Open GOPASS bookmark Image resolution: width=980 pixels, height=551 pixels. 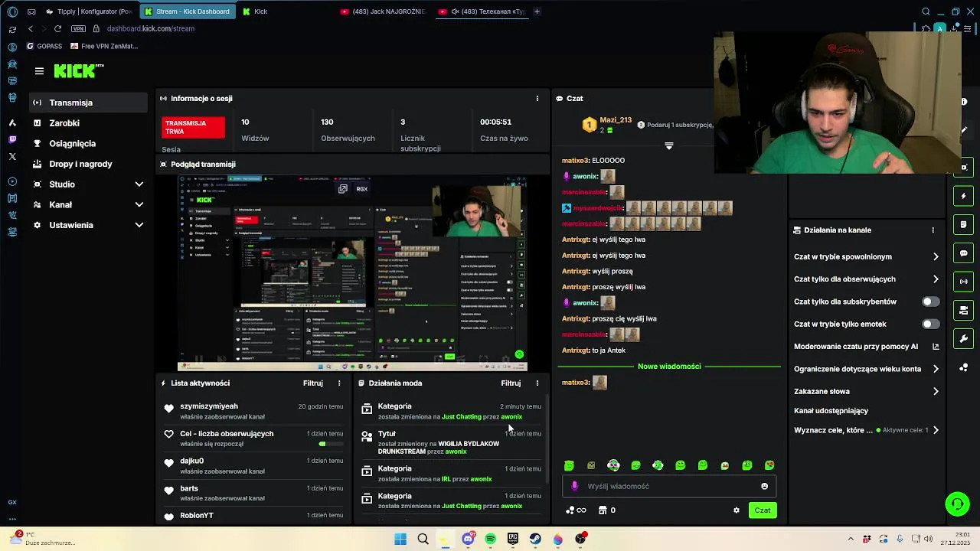(x=44, y=47)
